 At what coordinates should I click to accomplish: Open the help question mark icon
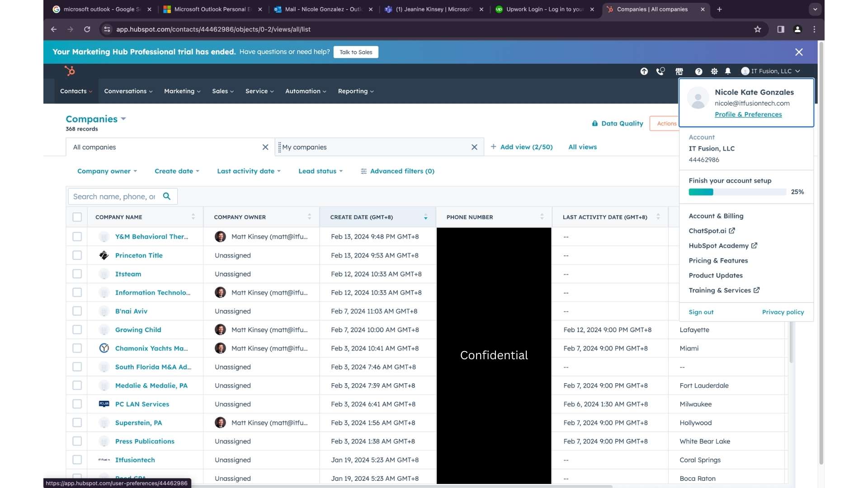tap(698, 71)
